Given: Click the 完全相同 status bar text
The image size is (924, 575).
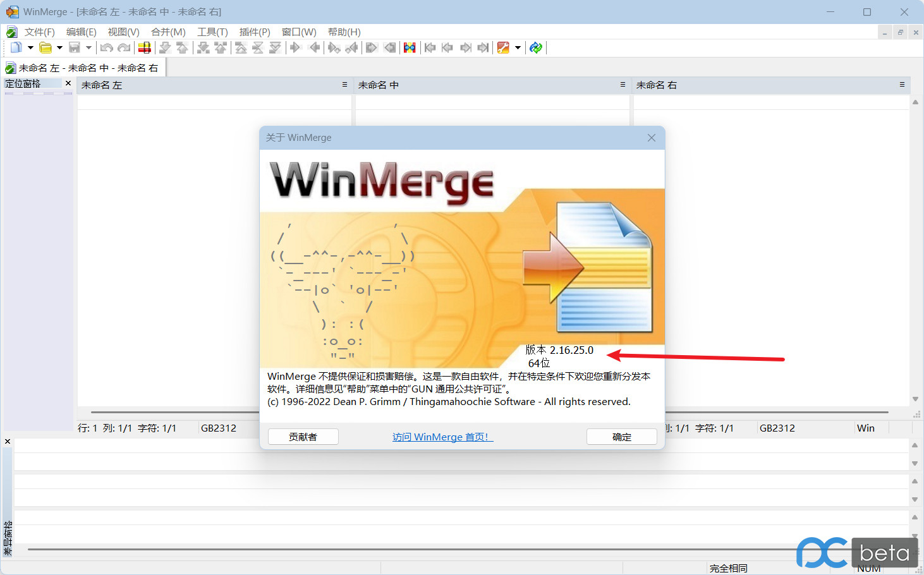Looking at the screenshot, I should (x=729, y=568).
